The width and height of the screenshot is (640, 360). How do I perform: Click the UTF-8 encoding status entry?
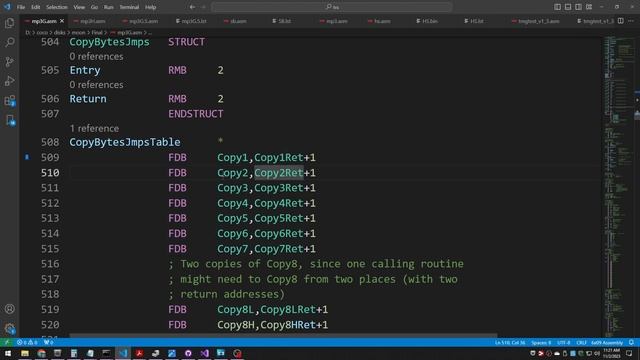coord(563,342)
